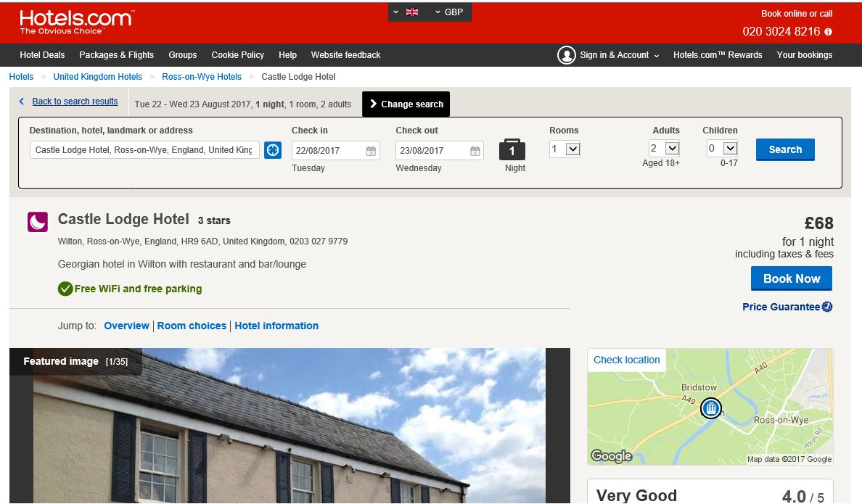Click the purple moon hotel brand icon
The width and height of the screenshot is (862, 504).
[x=38, y=222]
